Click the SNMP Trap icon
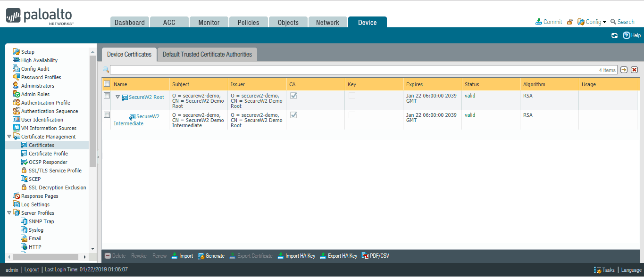644x277 pixels. tap(24, 221)
